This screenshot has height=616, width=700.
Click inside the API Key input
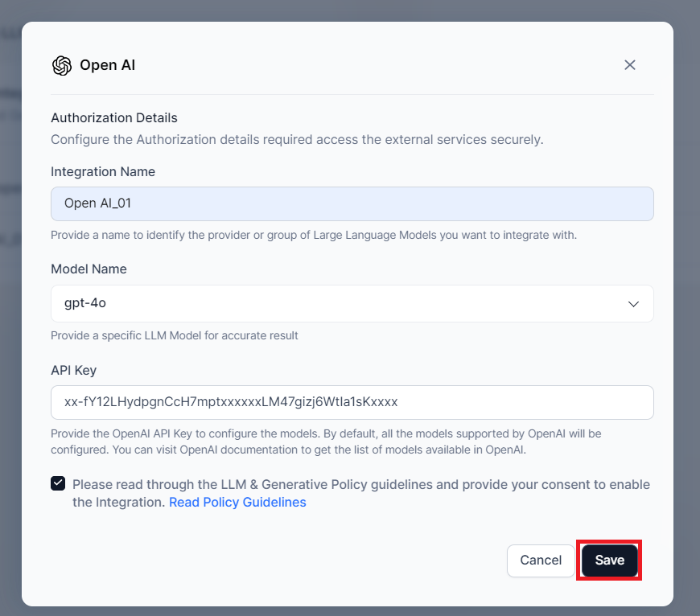[352, 402]
